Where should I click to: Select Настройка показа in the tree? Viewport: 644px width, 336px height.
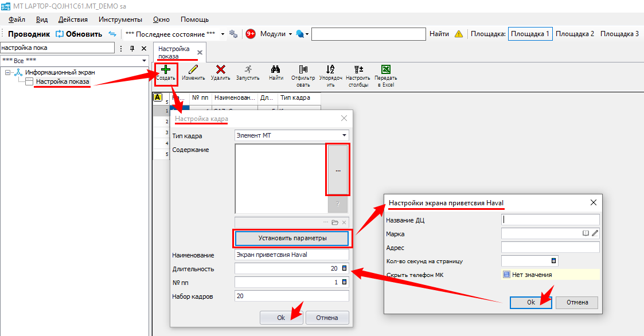coord(63,82)
